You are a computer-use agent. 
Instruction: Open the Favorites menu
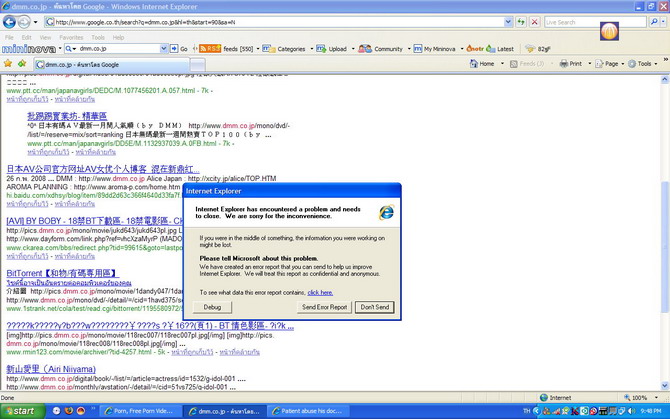[71, 38]
